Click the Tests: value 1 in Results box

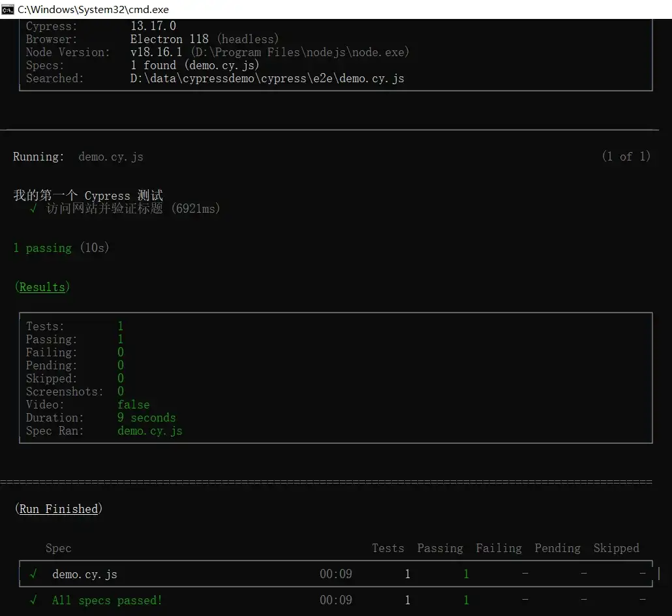coord(121,326)
